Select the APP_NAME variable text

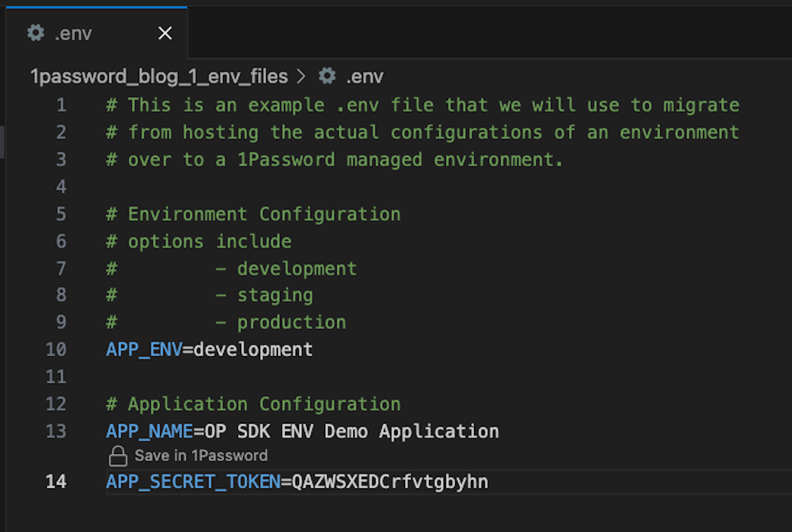(x=150, y=431)
